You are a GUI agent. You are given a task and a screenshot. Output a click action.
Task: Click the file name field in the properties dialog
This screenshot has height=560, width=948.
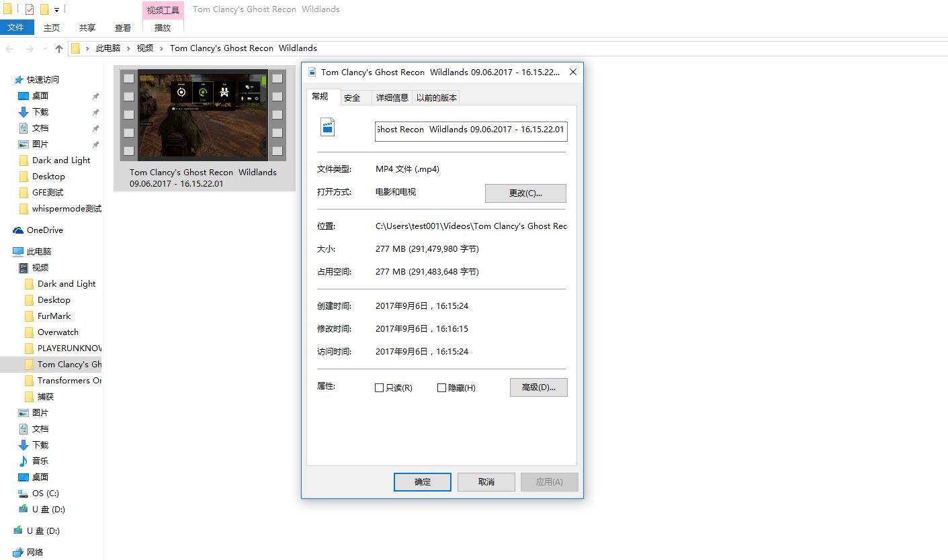click(471, 131)
